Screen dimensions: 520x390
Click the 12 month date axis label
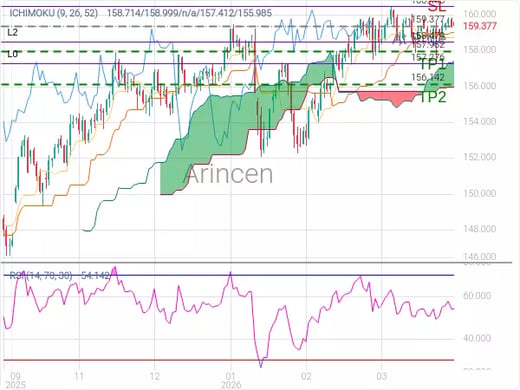(x=155, y=376)
